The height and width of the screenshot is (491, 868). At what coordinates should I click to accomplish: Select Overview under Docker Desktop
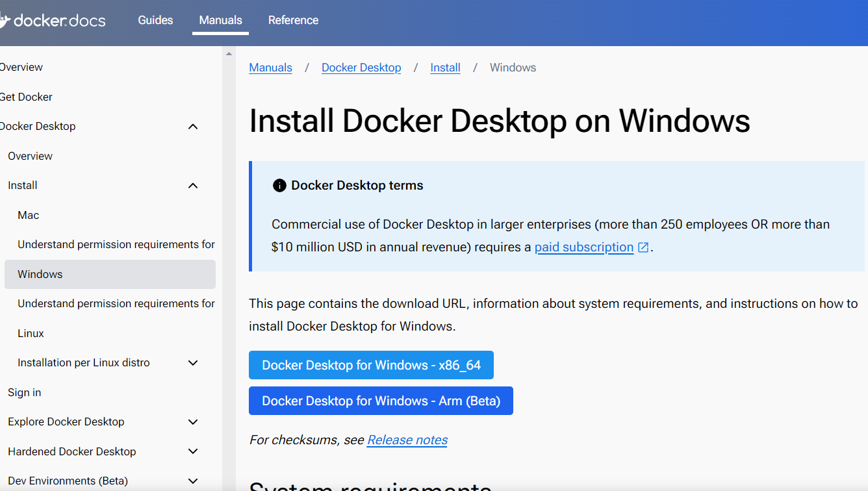[x=30, y=157]
